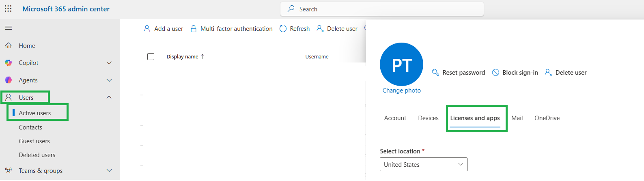Click the Home house icon
The height and width of the screenshot is (181, 644).
[x=8, y=45]
